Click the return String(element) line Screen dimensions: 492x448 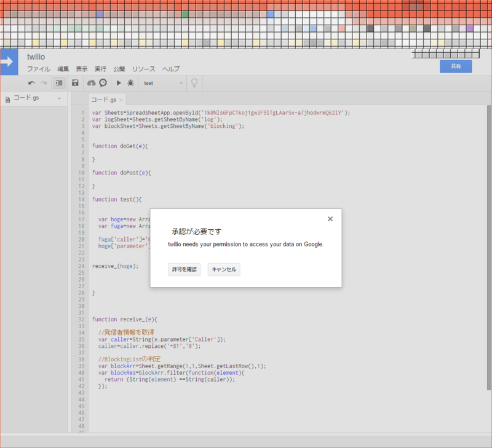coord(170,379)
